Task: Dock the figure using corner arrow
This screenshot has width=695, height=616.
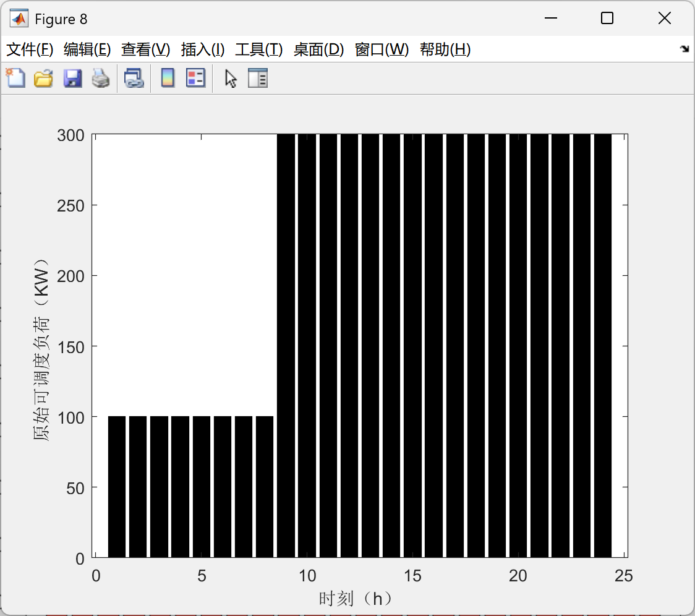Action: 684,49
